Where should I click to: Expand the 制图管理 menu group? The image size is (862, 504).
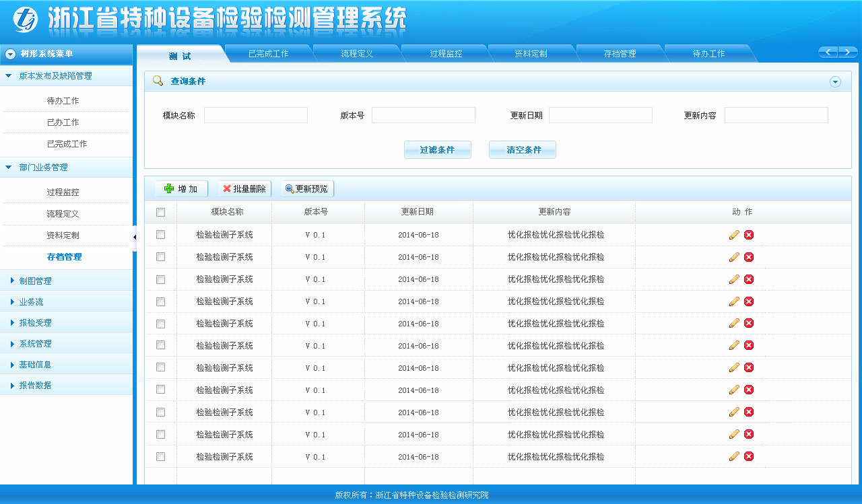(66, 281)
